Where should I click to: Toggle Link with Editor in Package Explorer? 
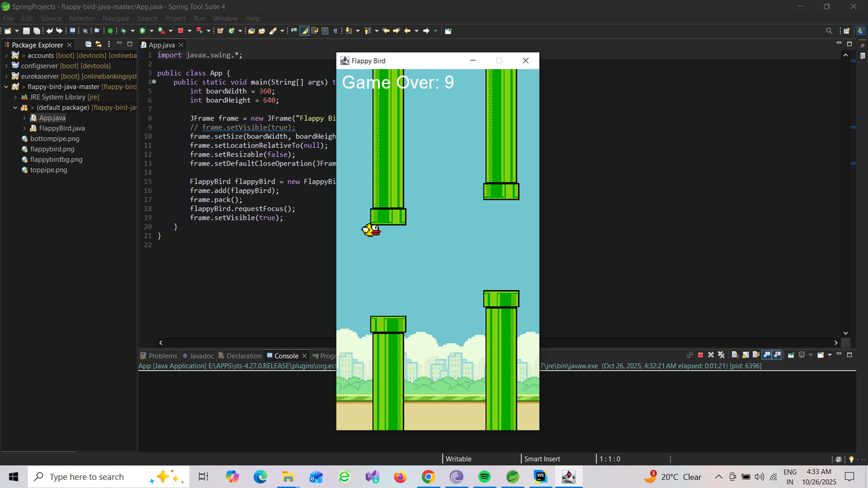tap(98, 45)
